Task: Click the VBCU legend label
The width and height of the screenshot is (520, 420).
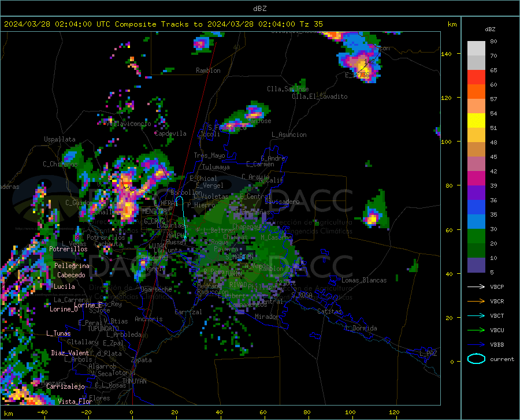Action: point(497,330)
